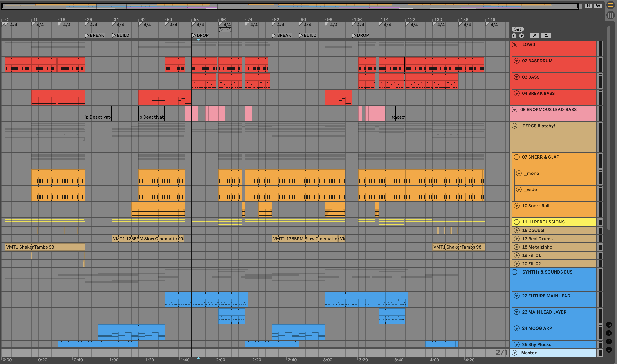This screenshot has height=364, width=617.
Task: Click the 2/1 grid size indicator
Action: 502,352
